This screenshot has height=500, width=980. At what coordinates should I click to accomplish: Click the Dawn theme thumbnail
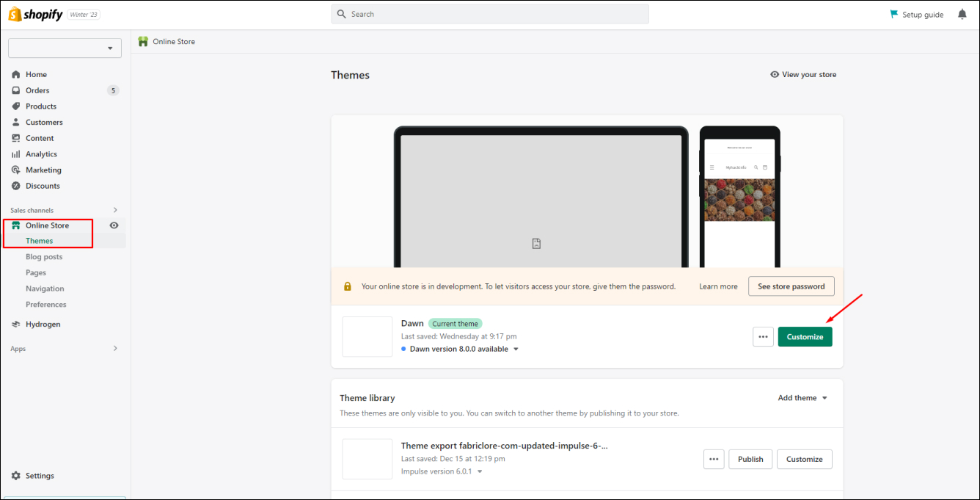(367, 337)
